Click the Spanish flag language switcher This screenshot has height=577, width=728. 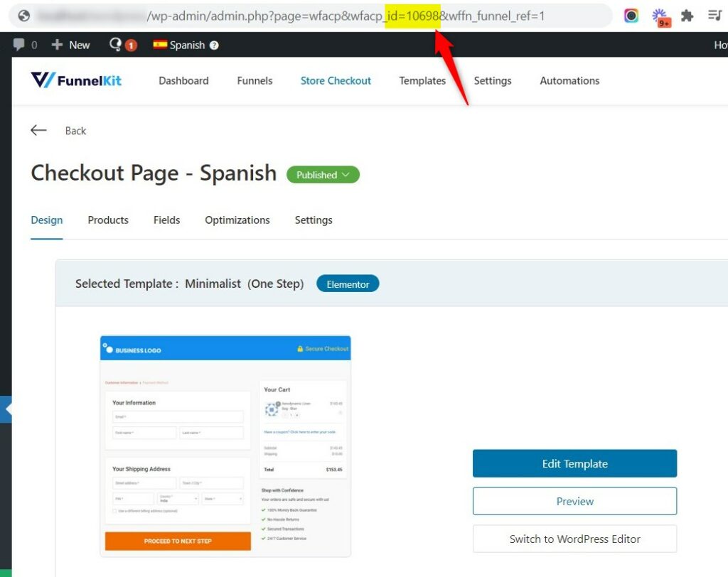(180, 45)
